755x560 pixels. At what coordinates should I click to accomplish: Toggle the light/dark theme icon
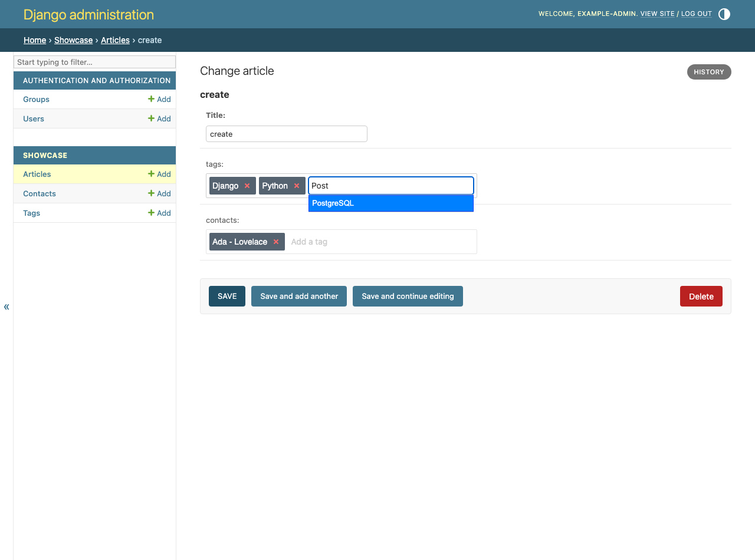pyautogui.click(x=724, y=14)
